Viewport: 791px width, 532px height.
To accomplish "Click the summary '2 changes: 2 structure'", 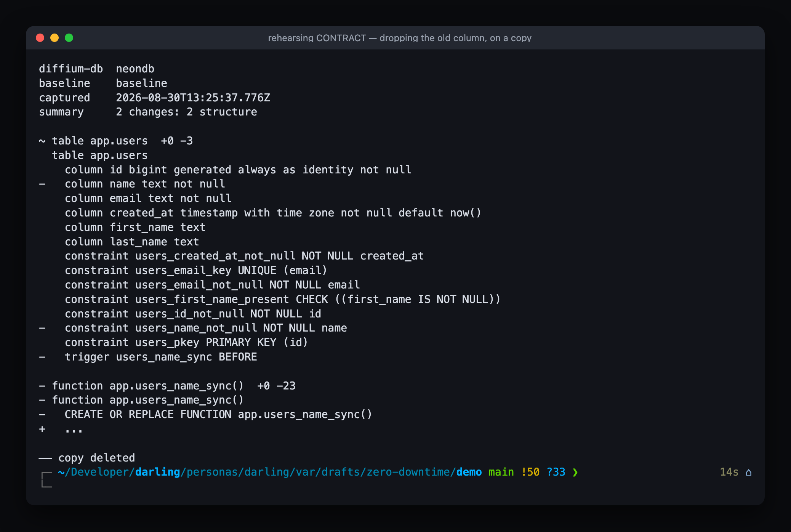I will 187,112.
